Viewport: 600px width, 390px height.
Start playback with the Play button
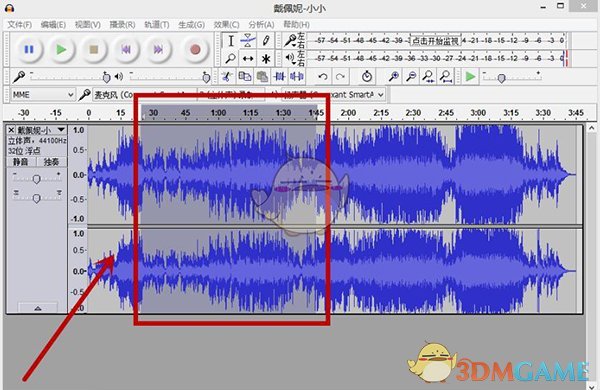[x=61, y=49]
